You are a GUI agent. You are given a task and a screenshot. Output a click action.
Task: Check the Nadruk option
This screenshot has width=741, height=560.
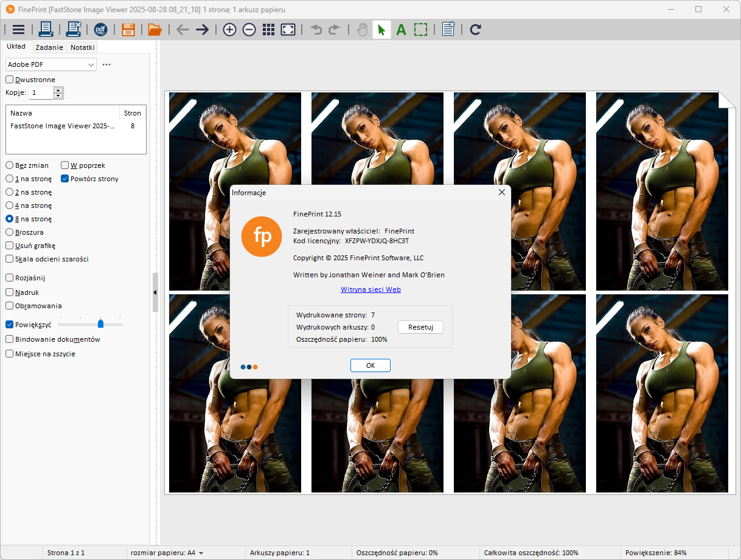(x=23, y=292)
